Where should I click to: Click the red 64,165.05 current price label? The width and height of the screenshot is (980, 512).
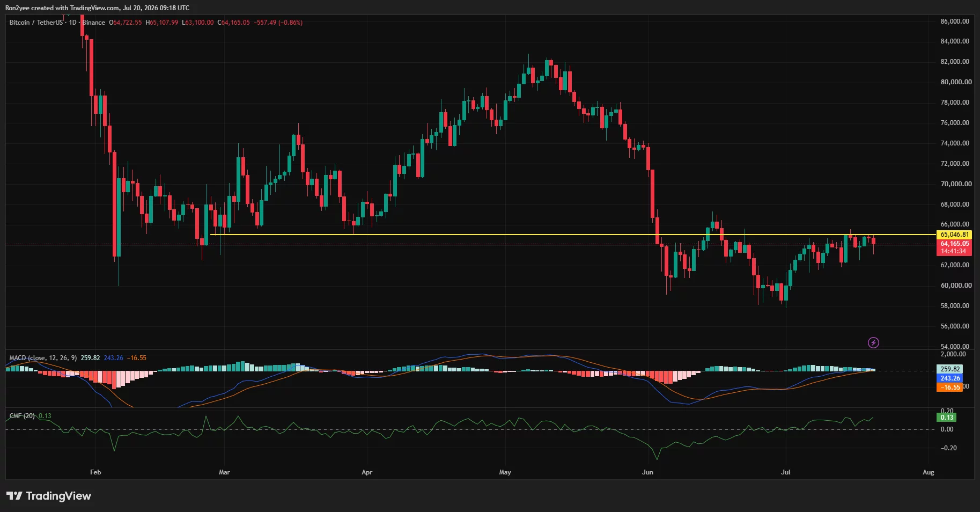coord(954,244)
